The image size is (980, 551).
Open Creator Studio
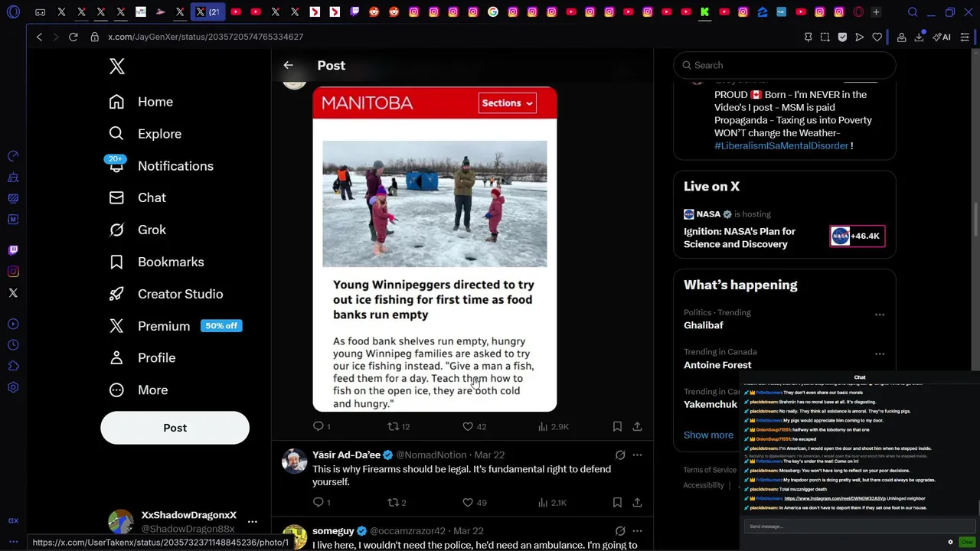pos(165,294)
